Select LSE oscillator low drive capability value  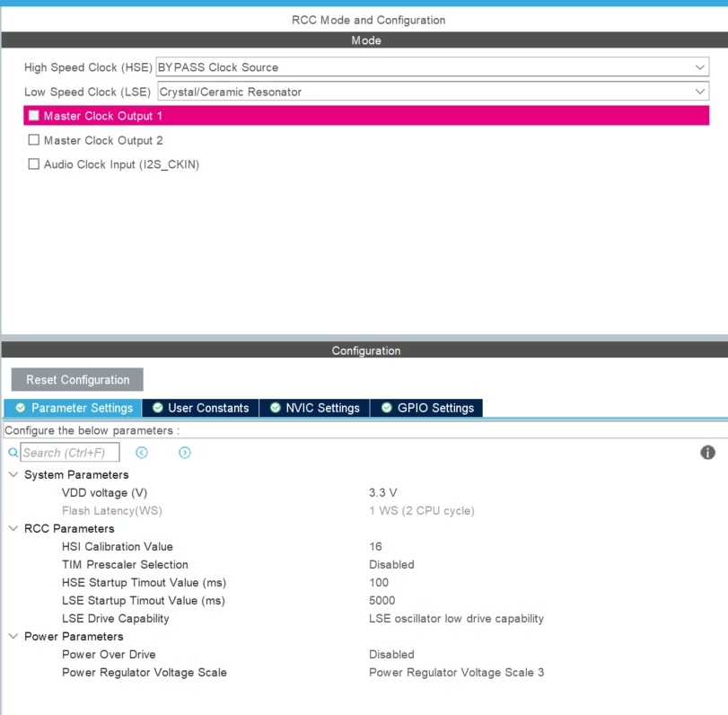(x=456, y=618)
